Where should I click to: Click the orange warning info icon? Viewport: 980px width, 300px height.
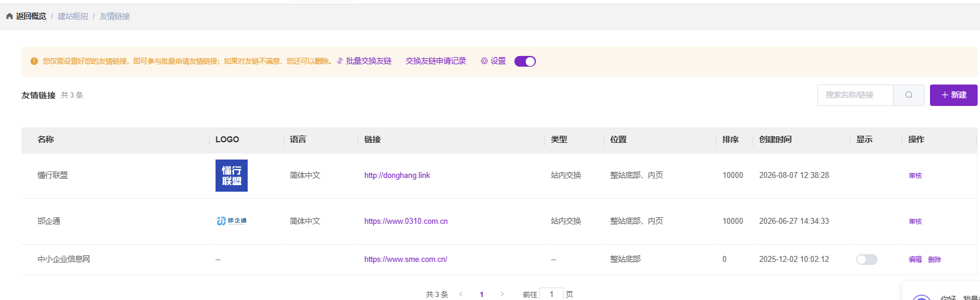click(x=34, y=61)
